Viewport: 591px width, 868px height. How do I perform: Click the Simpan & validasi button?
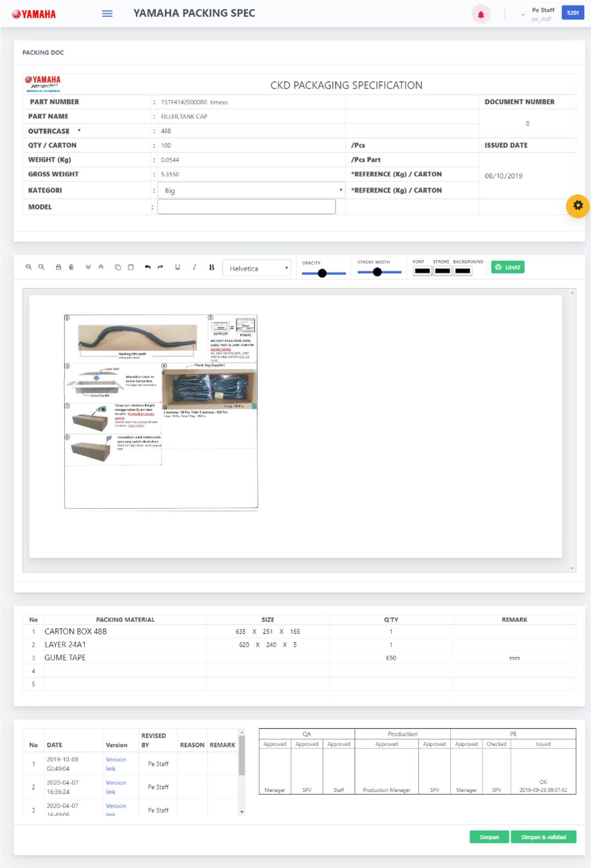coord(543,837)
